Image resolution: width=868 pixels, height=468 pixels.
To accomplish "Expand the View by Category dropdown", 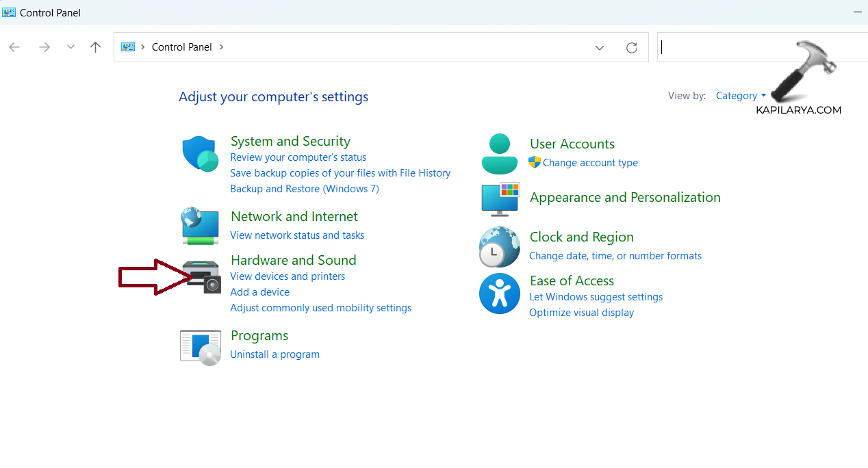I will point(741,96).
